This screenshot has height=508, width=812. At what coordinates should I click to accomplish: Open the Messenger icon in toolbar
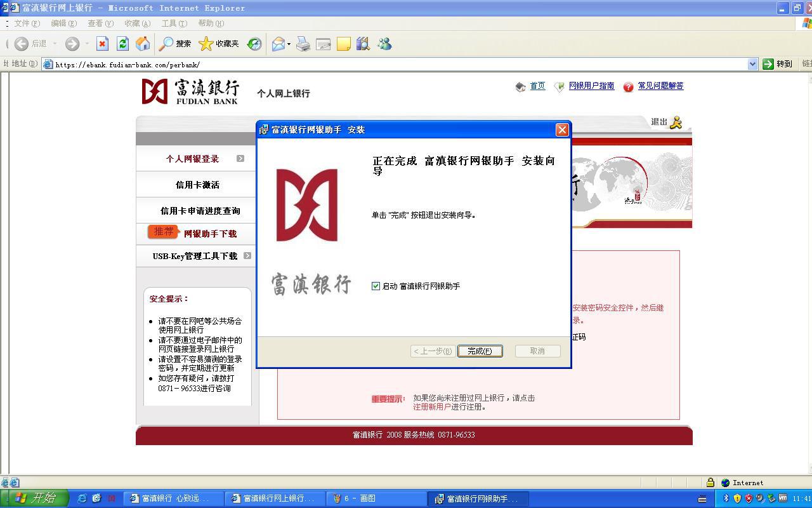point(384,44)
